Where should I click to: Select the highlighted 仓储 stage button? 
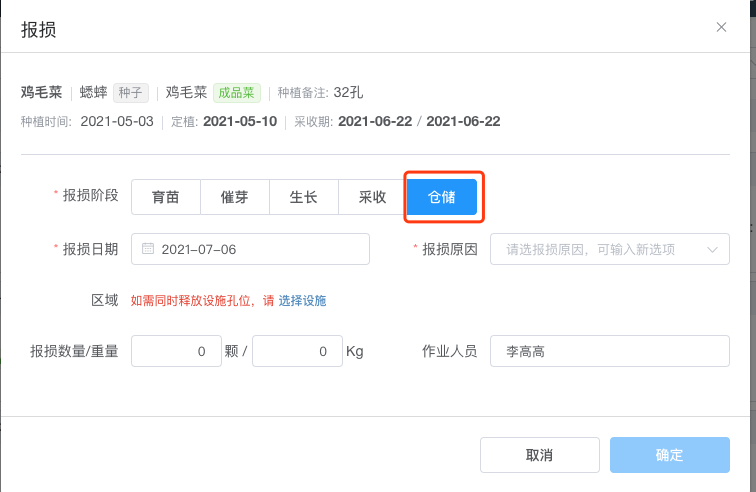tap(442, 197)
